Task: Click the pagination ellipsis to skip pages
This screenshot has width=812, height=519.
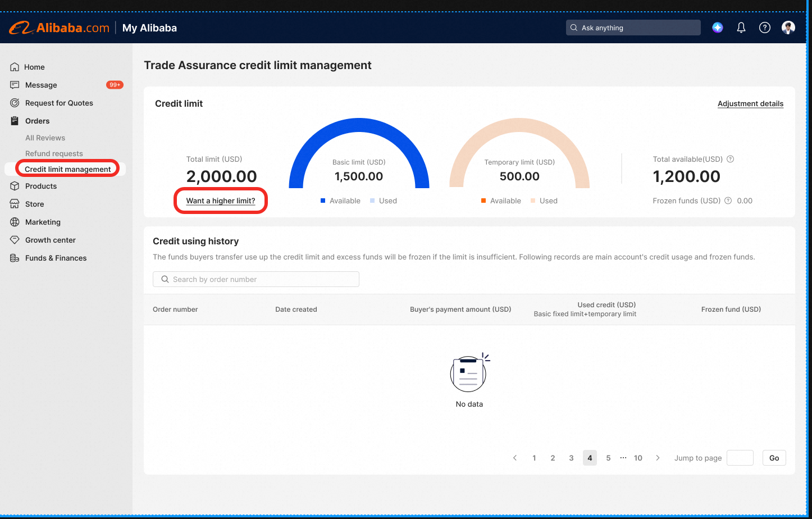Action: pyautogui.click(x=623, y=458)
